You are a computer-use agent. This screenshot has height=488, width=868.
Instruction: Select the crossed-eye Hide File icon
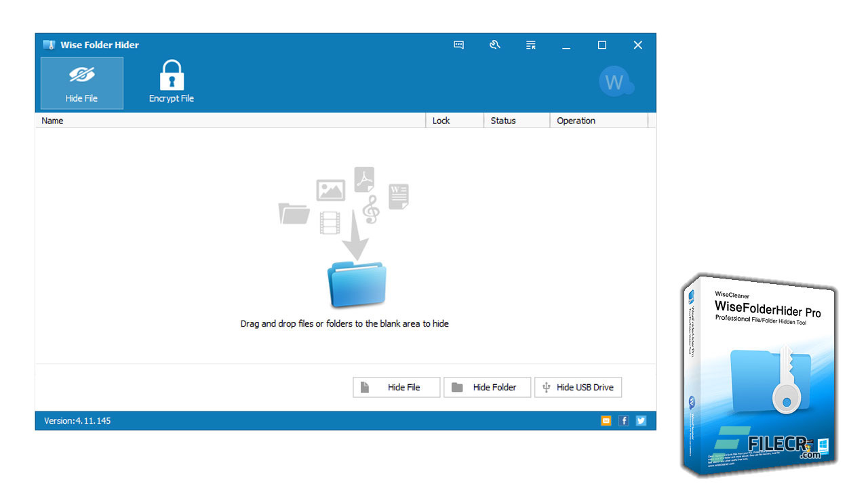pyautogui.click(x=81, y=75)
